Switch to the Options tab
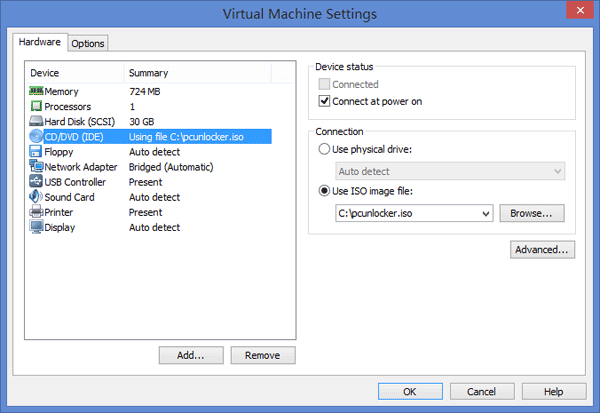Viewport: 600px width, 413px height. tap(88, 43)
